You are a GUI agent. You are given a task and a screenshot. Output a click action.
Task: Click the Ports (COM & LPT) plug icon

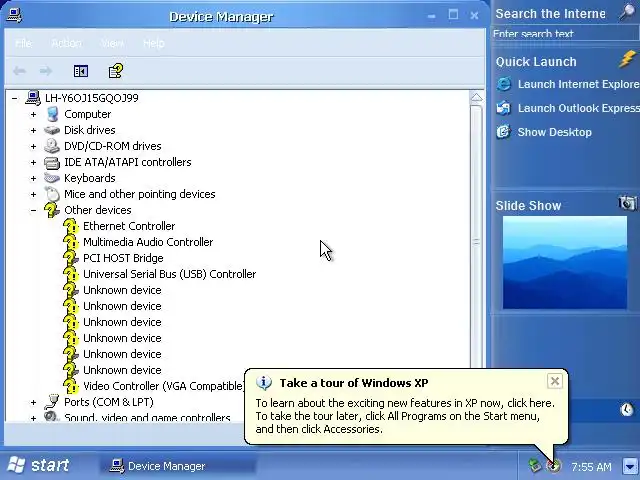[52, 402]
